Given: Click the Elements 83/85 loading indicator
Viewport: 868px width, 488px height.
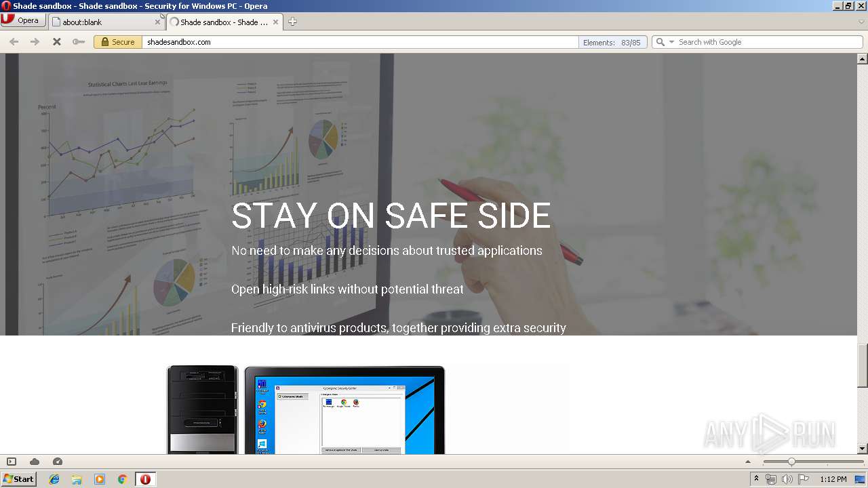Looking at the screenshot, I should tap(612, 42).
